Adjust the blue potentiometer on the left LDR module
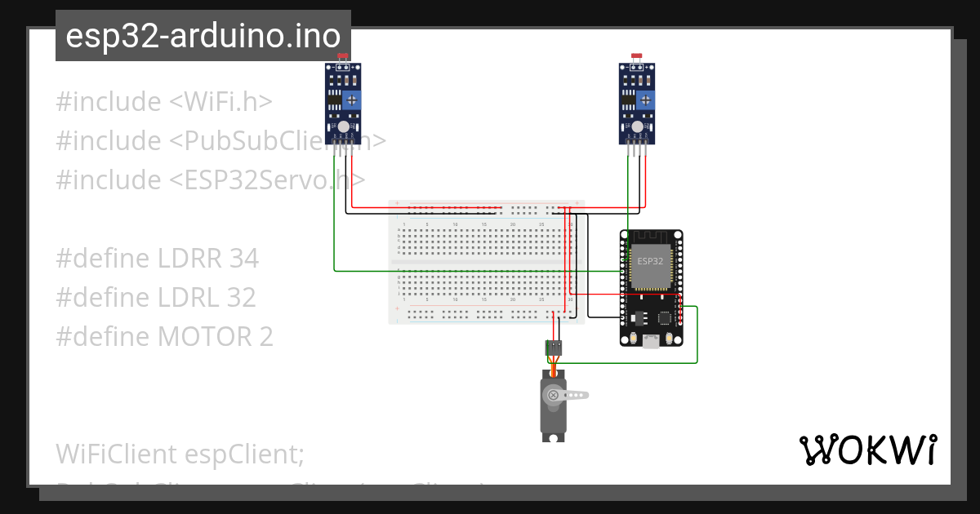Image resolution: width=980 pixels, height=514 pixels. tap(353, 99)
